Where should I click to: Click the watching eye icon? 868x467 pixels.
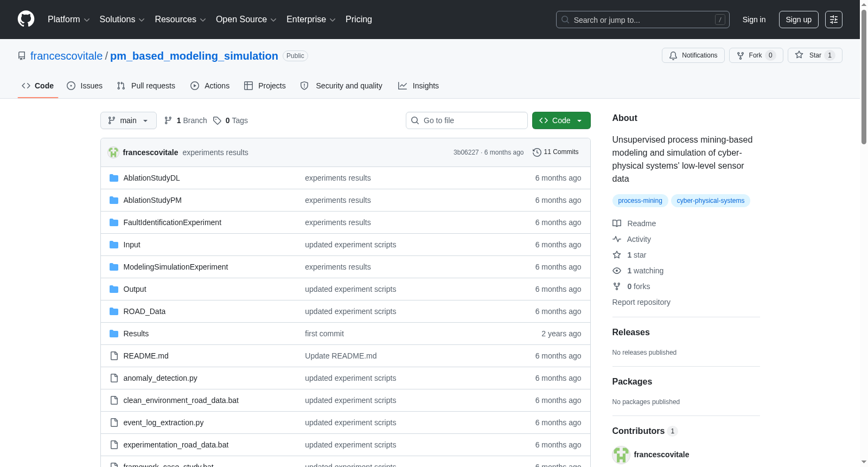click(x=617, y=271)
